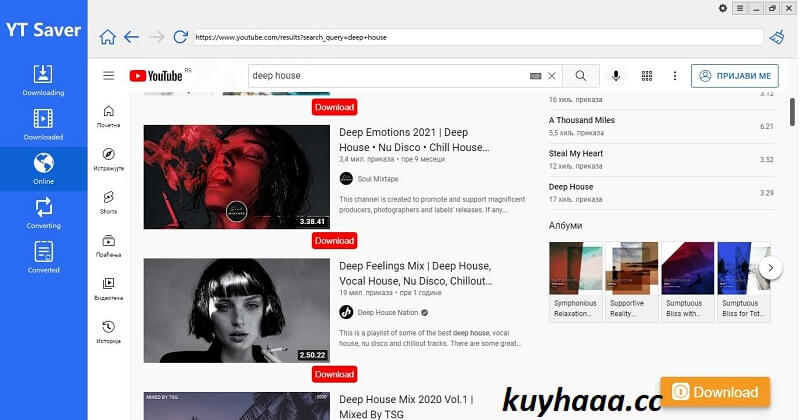
Task: Open the YouTube apps grid
Action: tap(646, 76)
